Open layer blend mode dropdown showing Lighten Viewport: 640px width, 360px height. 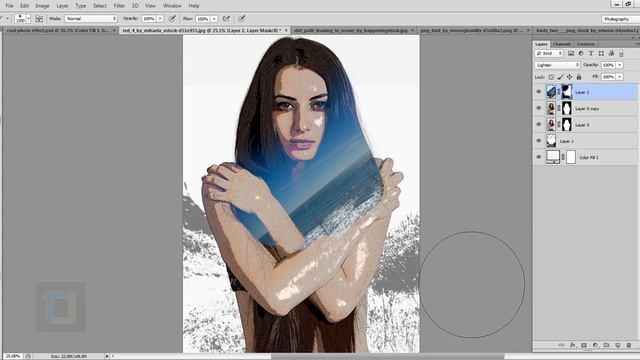click(x=557, y=65)
